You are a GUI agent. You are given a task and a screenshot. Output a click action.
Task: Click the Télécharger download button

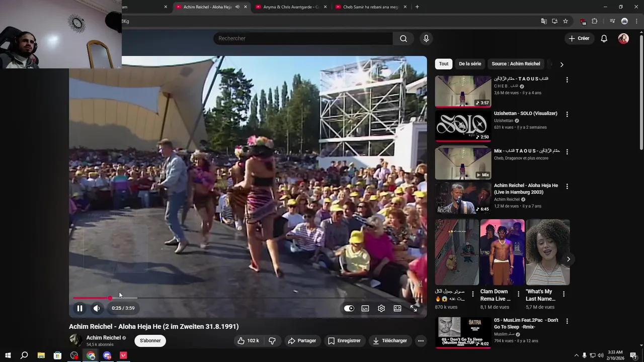pyautogui.click(x=390, y=340)
